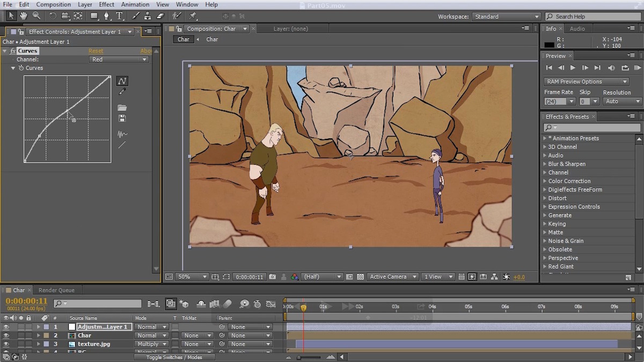The width and height of the screenshot is (644, 362).
Task: Select the Hand tool in toolbar
Action: click(x=24, y=16)
